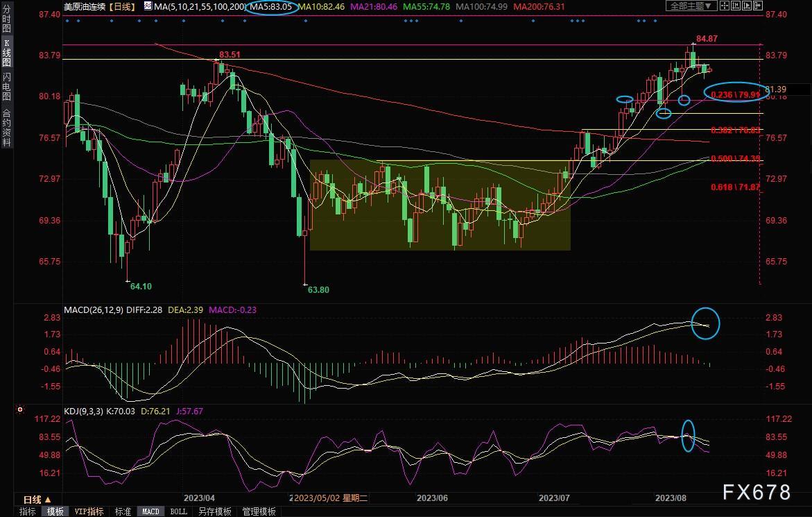The image size is (812, 517).
Task: Click the 0.236\79.91 Fibonacci level label
Action: [735, 95]
